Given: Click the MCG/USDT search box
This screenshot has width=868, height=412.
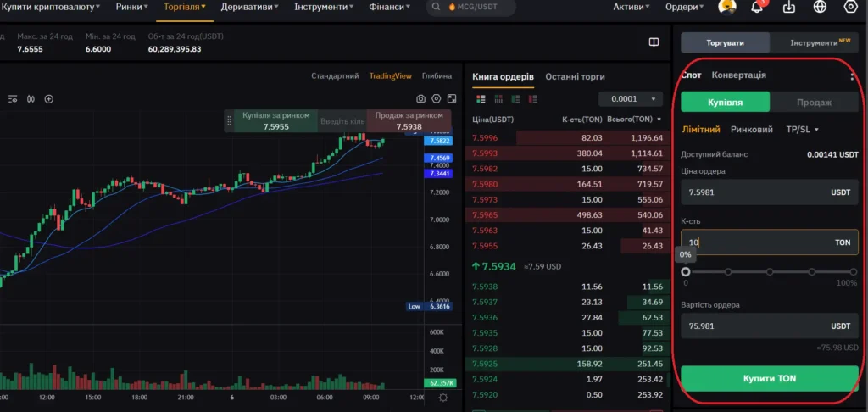Looking at the screenshot, I should click(471, 7).
